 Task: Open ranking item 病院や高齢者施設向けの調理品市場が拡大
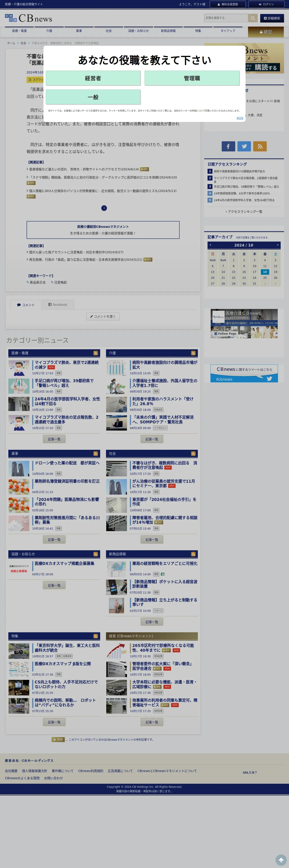pos(239,171)
